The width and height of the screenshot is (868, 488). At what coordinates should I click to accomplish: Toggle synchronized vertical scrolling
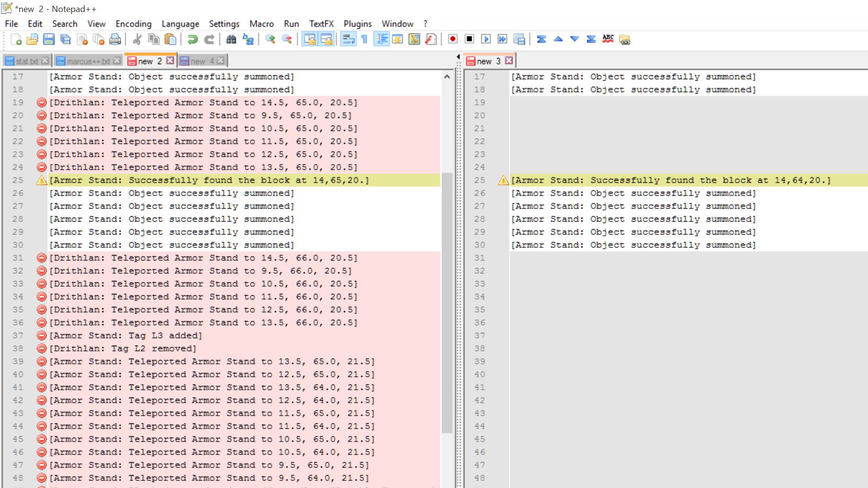(x=310, y=39)
